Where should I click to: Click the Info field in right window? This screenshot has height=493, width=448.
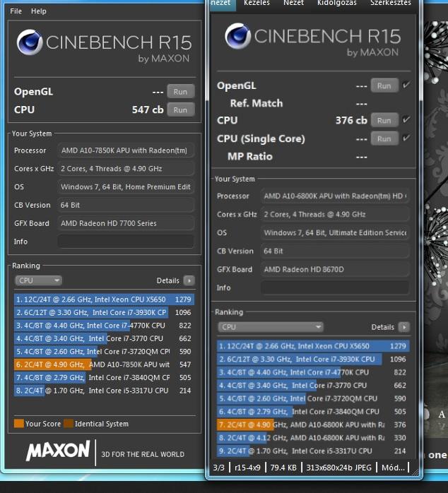pyautogui.click(x=335, y=287)
